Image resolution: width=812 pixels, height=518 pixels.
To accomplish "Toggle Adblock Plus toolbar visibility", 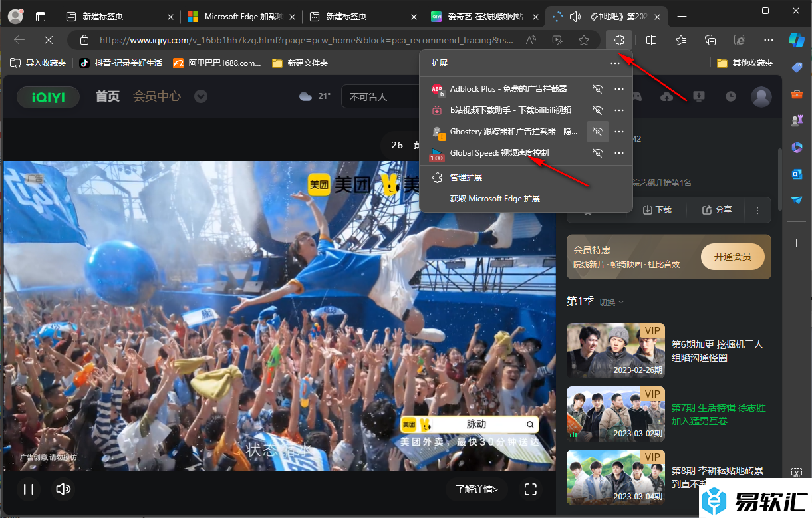I will (x=598, y=89).
